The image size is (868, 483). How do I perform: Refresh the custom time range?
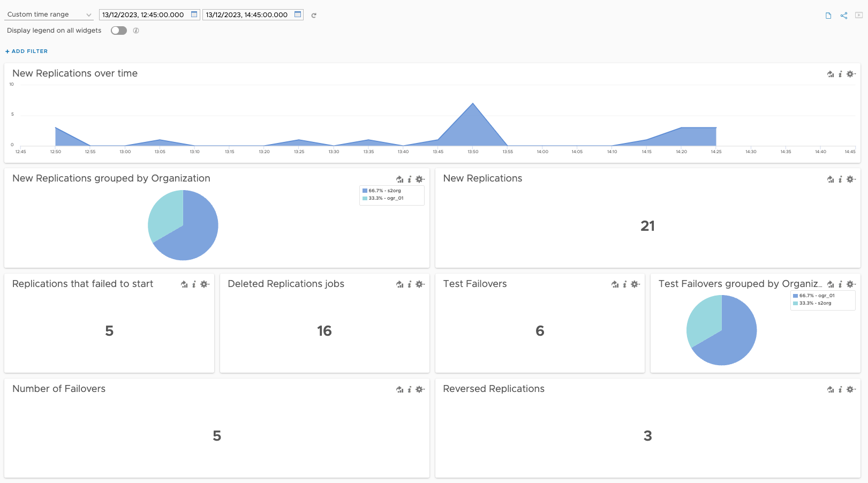pyautogui.click(x=314, y=16)
